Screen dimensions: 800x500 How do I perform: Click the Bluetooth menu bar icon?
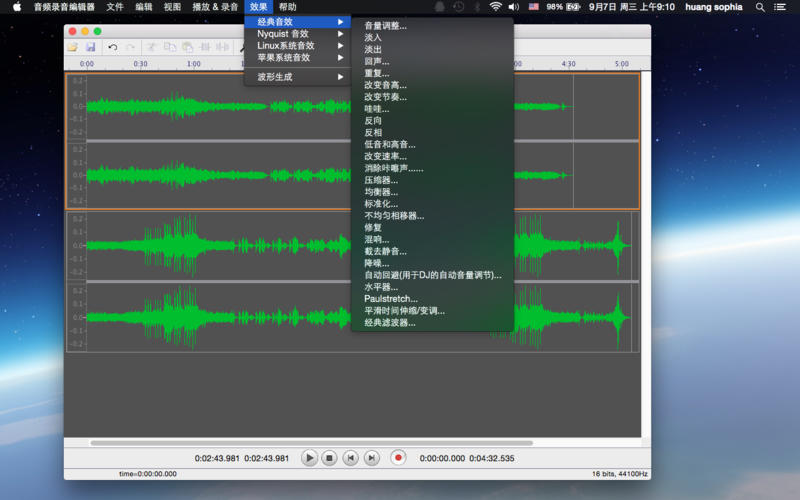(x=478, y=7)
